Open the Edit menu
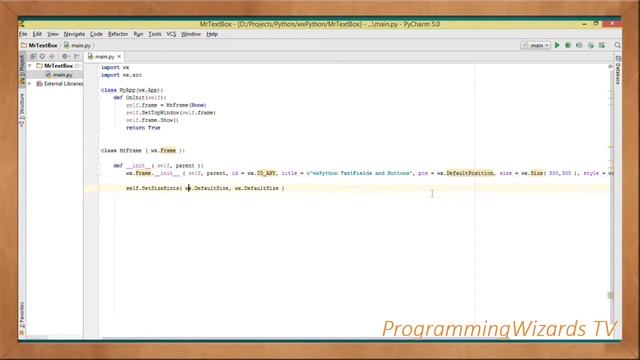 pos(37,34)
